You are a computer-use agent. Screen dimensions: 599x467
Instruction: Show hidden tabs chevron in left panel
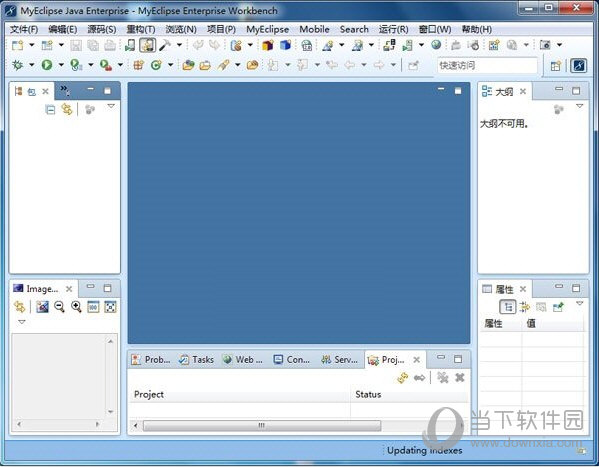(x=64, y=90)
